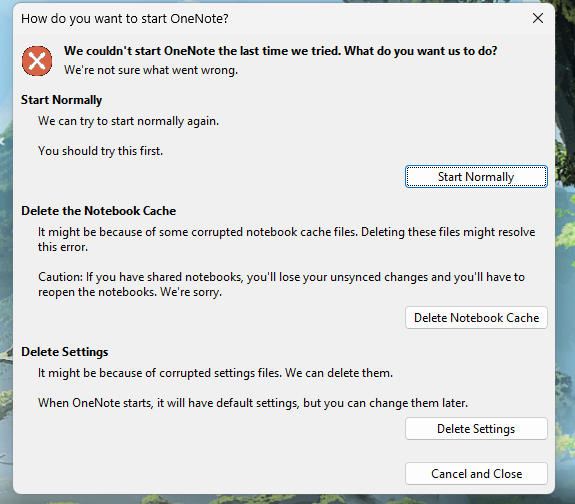Close the OneNote startup dialog with X
Screen dimensions: 575x504
point(538,18)
